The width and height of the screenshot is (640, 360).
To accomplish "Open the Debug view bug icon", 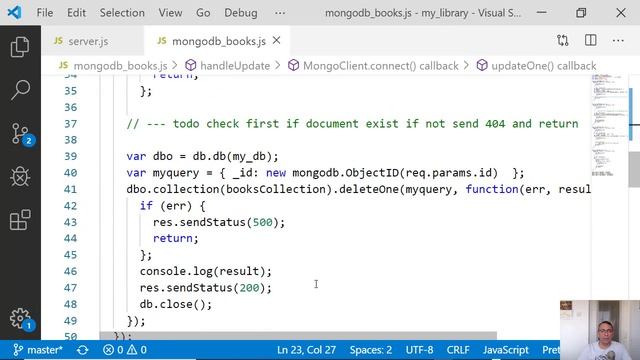I will click(x=20, y=177).
